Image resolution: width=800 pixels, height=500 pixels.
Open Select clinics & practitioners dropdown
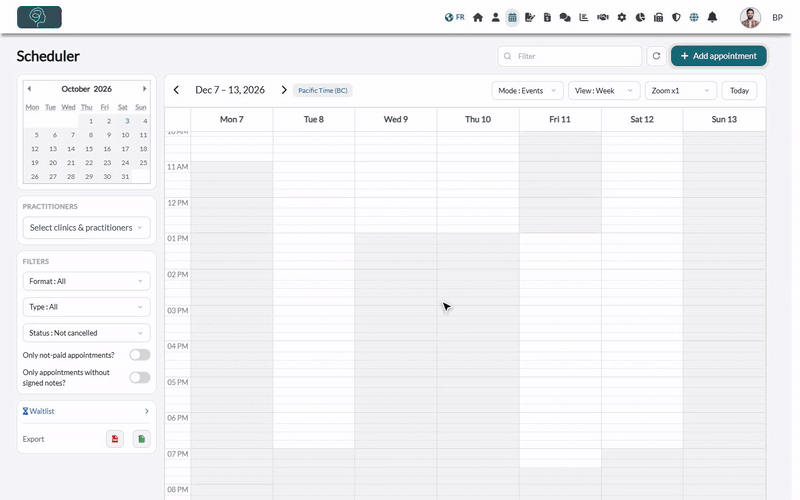[86, 228]
